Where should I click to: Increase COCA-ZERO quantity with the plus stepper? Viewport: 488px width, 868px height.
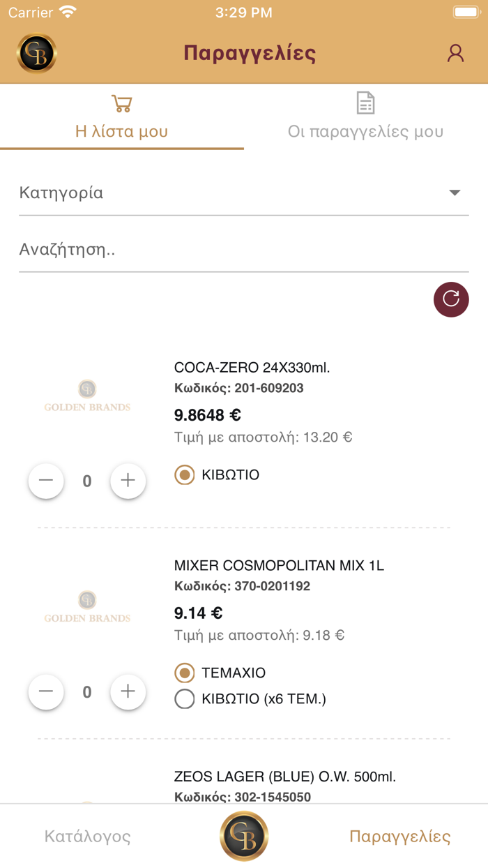pyautogui.click(x=128, y=481)
